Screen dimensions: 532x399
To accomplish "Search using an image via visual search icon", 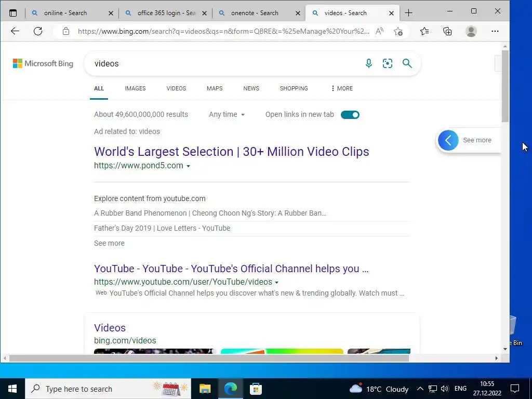I will pyautogui.click(x=388, y=63).
